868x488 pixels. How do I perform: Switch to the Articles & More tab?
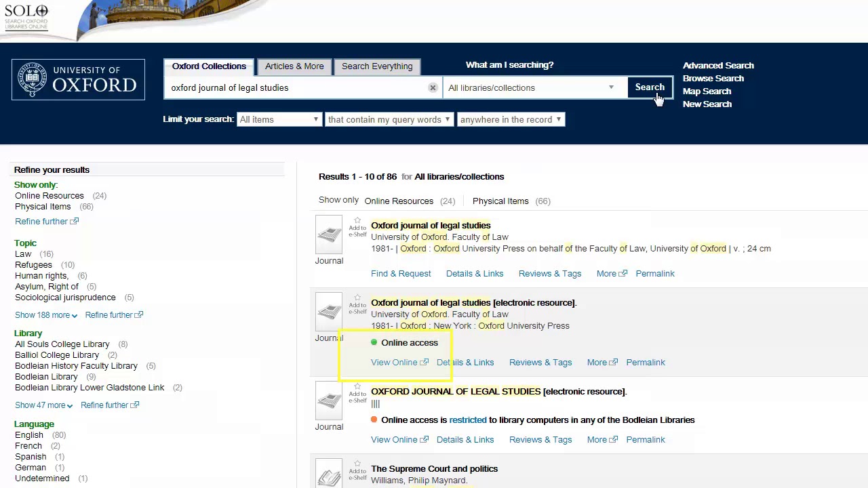click(x=294, y=66)
